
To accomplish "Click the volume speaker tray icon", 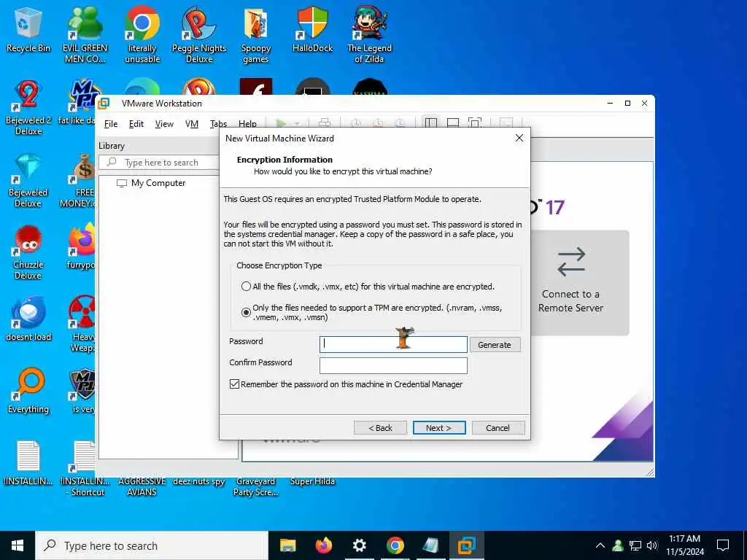I will 652,545.
